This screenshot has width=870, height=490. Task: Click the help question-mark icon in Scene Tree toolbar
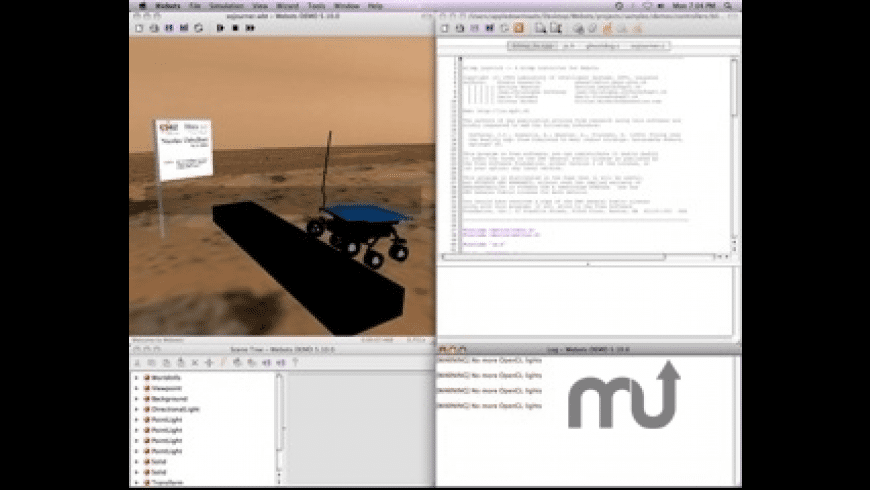(x=295, y=362)
